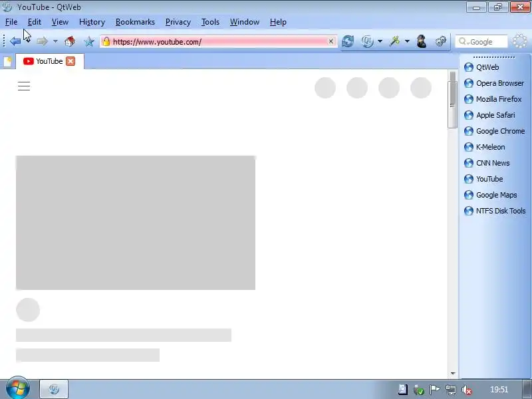Open the YouTube bookmark in sidebar
532x399 pixels.
[x=483, y=179]
